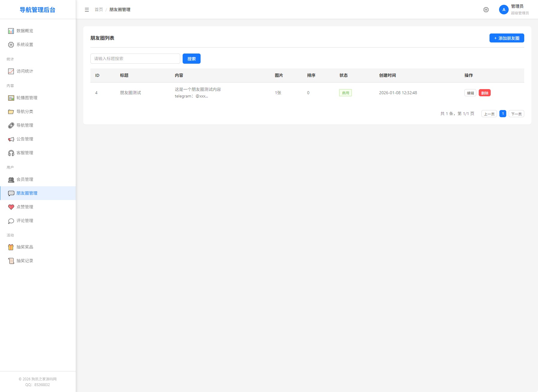Open the 客服管理 headset icon
The height and width of the screenshot is (392, 538).
click(11, 153)
